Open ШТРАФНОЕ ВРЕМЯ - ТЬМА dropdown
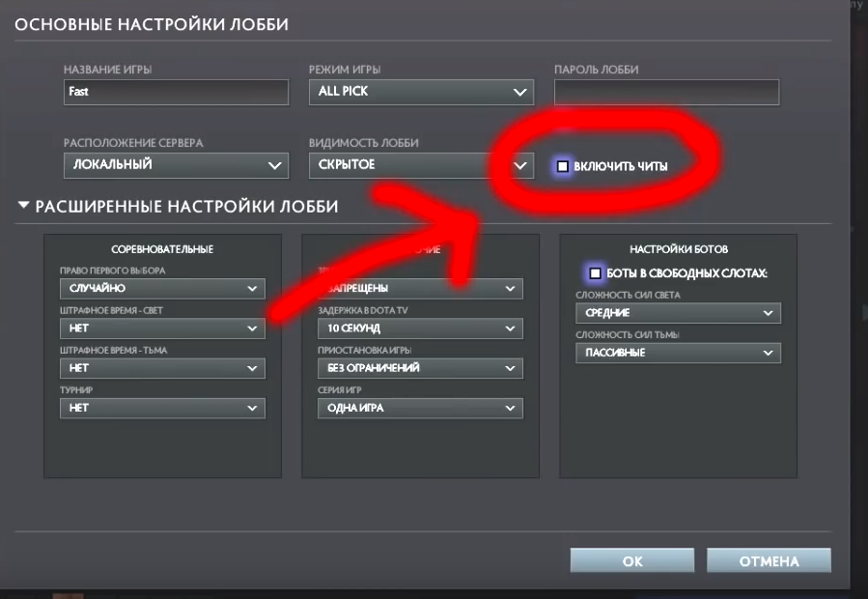Viewport: 868px width, 599px height. coord(162,368)
